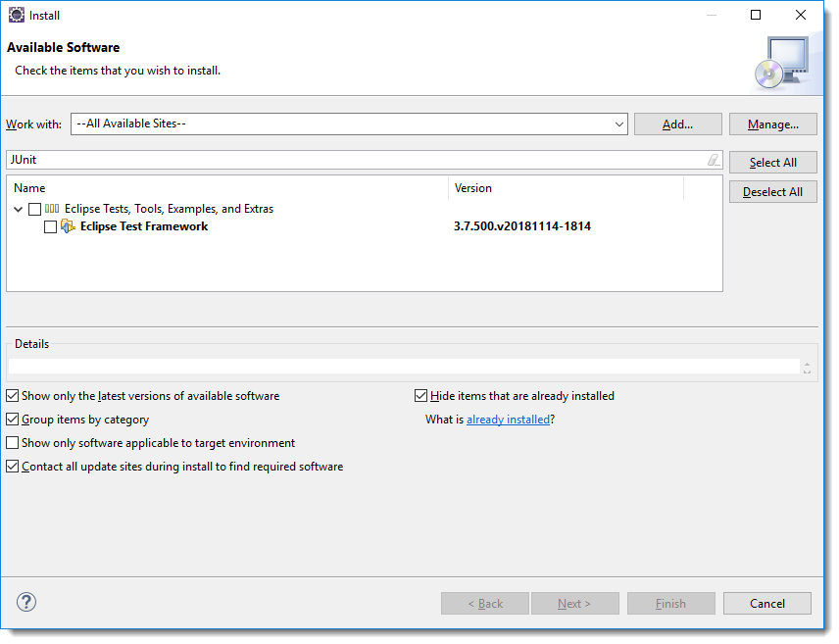This screenshot has width=839, height=644.
Task: Click the Select All button
Action: [773, 162]
